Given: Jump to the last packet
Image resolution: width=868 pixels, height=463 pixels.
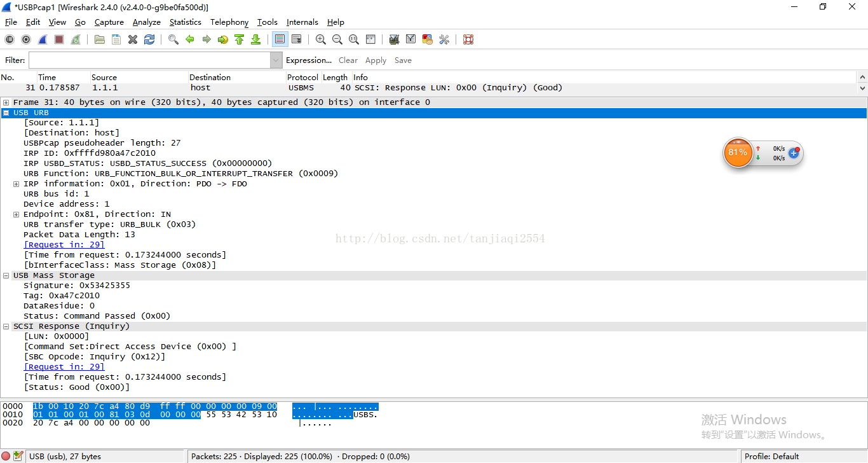Looking at the screenshot, I should (256, 39).
